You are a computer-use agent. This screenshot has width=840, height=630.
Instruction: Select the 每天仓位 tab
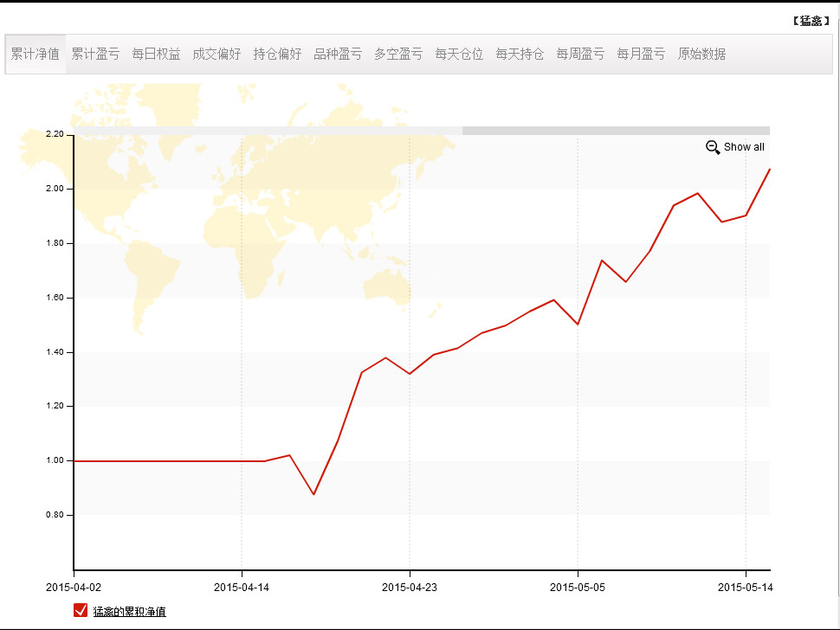coord(459,54)
